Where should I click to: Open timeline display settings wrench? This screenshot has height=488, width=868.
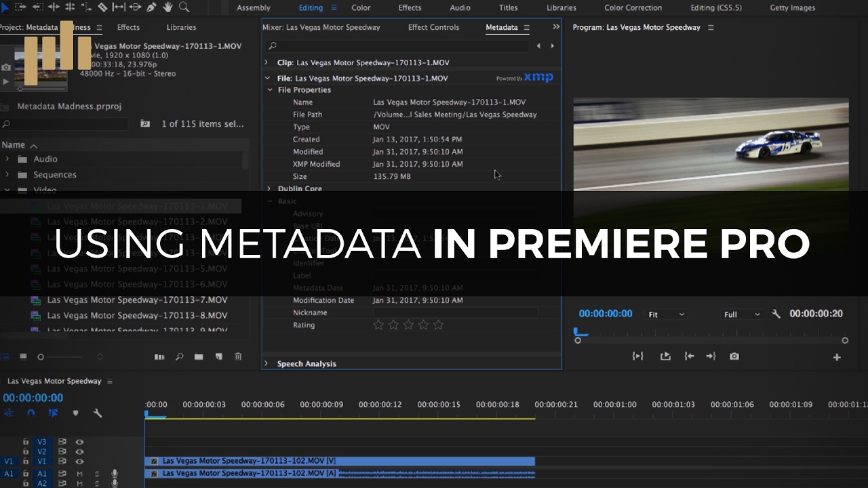[97, 413]
